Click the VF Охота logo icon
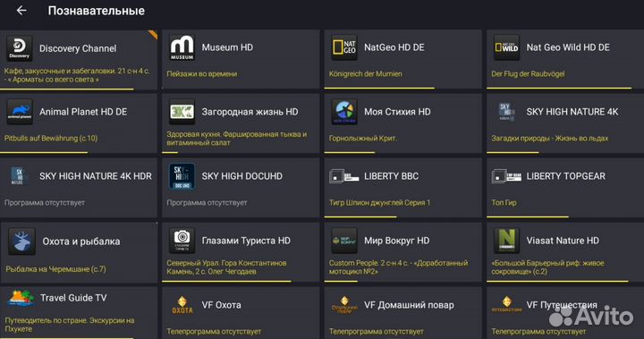The height and width of the screenshot is (339, 644). click(x=182, y=305)
